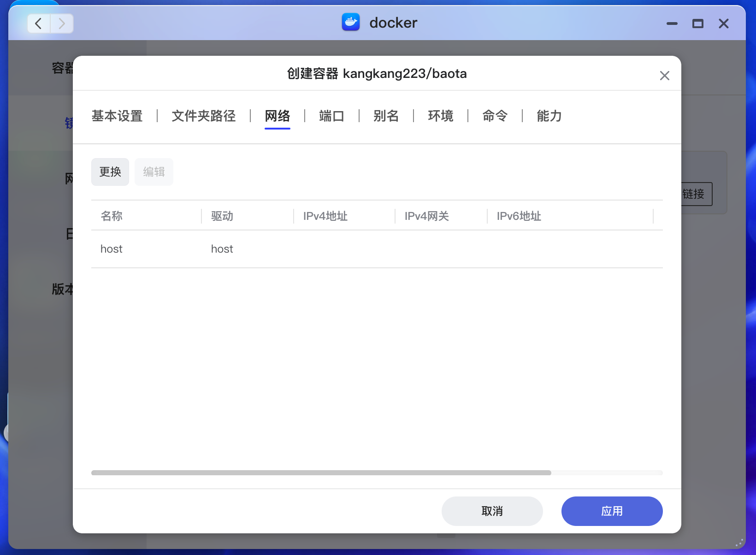The width and height of the screenshot is (756, 555).
Task: Click the docker app icon in title bar
Action: click(x=350, y=22)
